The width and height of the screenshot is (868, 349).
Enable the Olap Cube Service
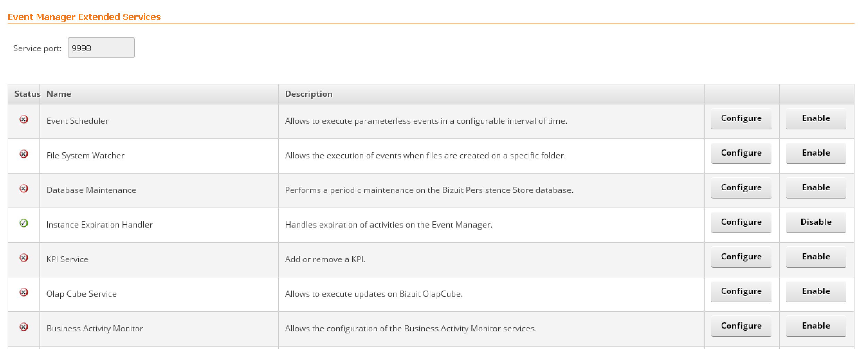point(816,292)
